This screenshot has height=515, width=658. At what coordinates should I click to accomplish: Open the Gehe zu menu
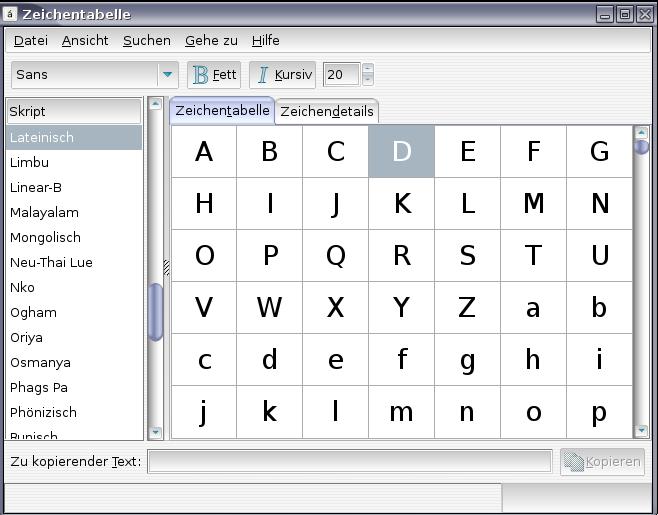pos(211,40)
